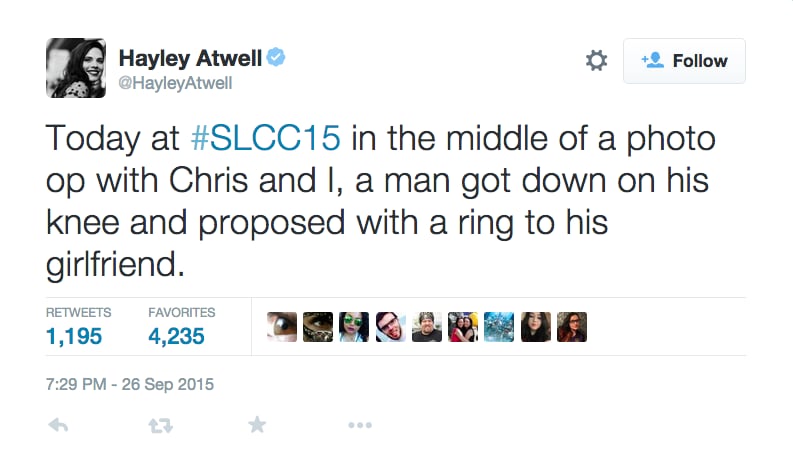
Task: Open Hayley Atwell's profile picture
Action: 76,68
